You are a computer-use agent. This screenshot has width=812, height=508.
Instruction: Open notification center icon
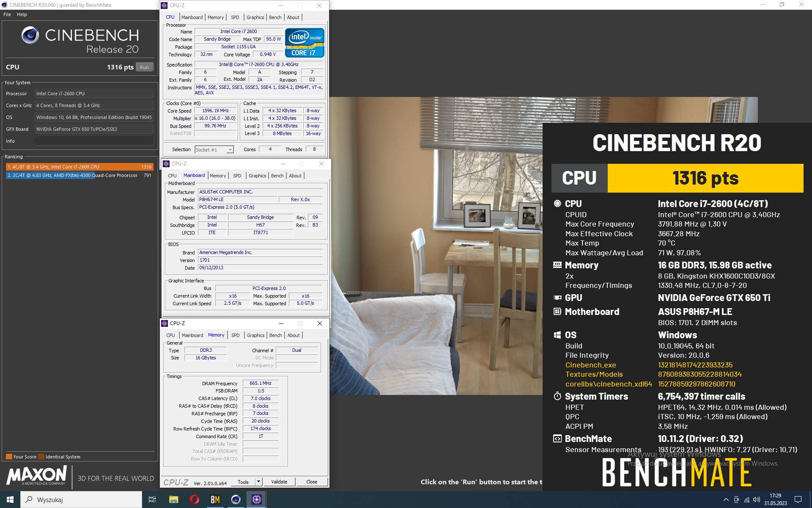(x=798, y=500)
